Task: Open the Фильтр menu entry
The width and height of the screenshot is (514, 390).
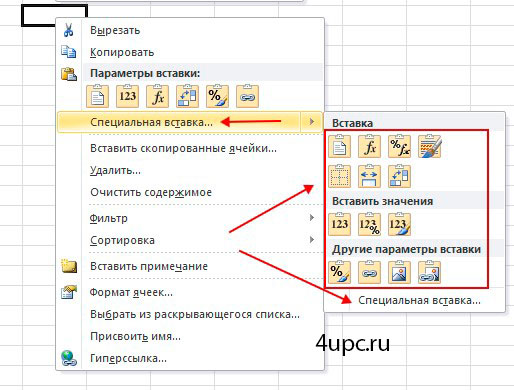Action: [108, 218]
